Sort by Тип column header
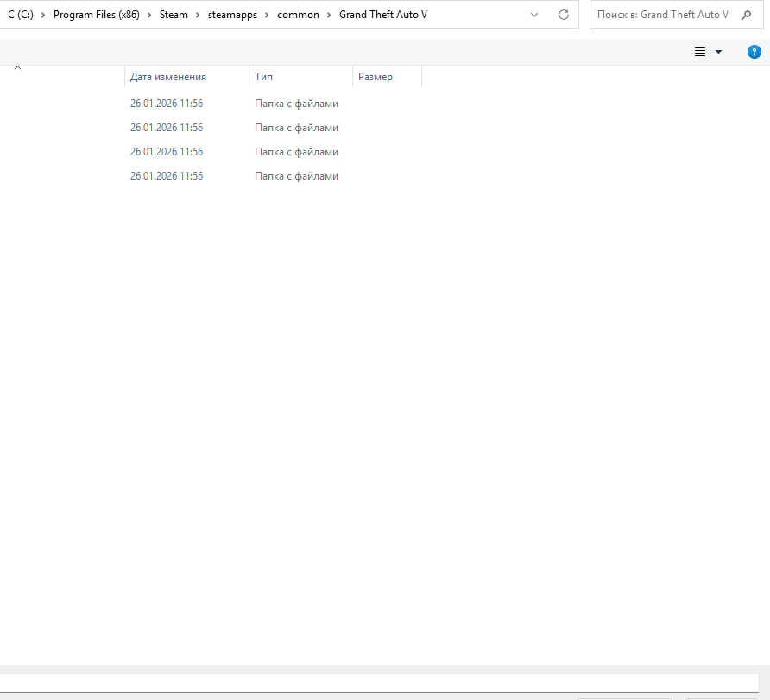This screenshot has width=770, height=700. [x=264, y=77]
